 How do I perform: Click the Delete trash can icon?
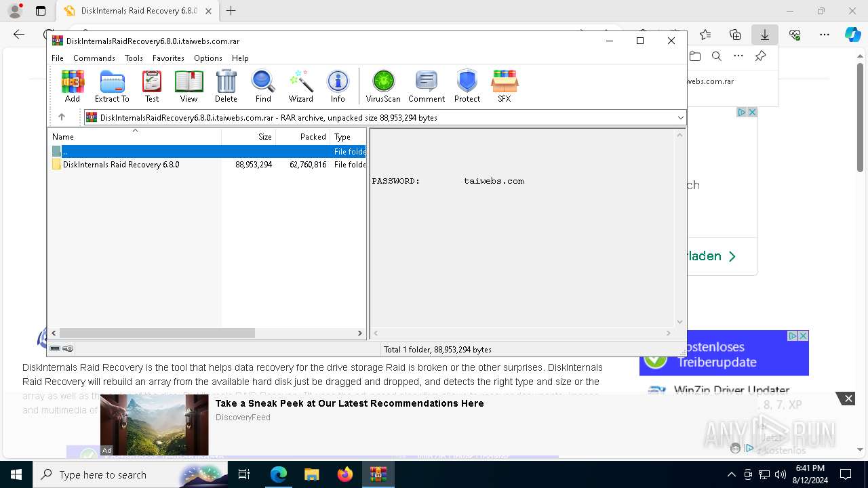[226, 86]
